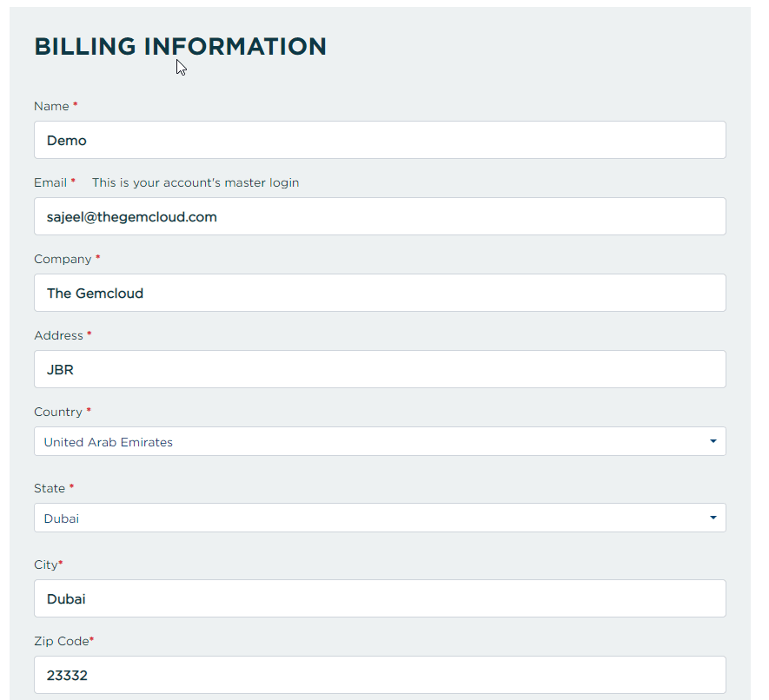
Task: Click the State label above the dropdown
Action: [50, 489]
